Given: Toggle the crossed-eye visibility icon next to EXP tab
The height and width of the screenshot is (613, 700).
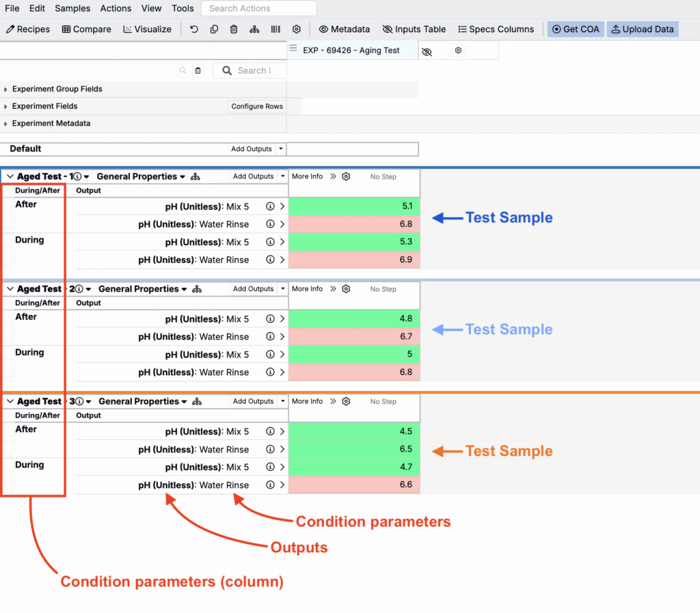Looking at the screenshot, I should (x=427, y=51).
